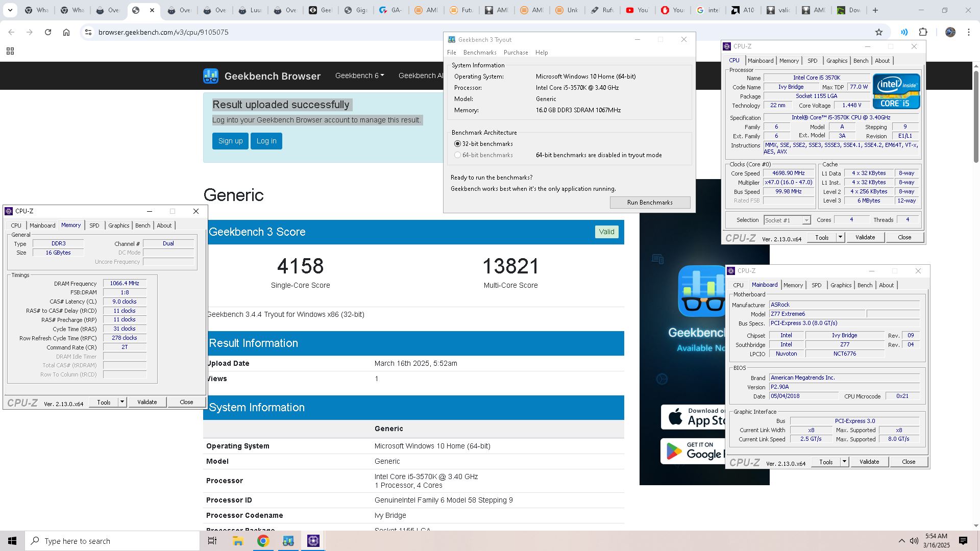Open the volume control in the system tray
Screen dimensions: 980x551
click(914, 541)
